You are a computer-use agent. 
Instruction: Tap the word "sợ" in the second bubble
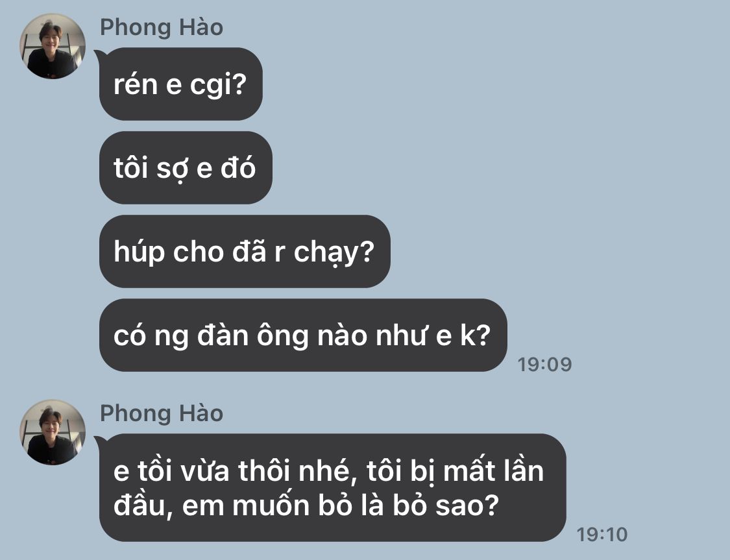[x=172, y=168]
